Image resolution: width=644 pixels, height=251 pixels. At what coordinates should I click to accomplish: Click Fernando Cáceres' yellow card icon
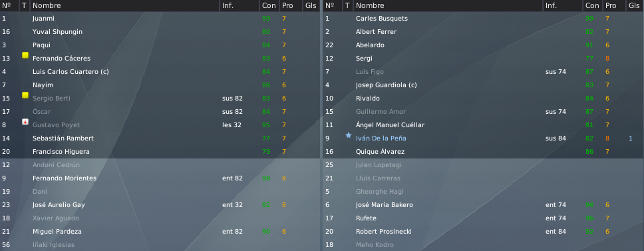tap(25, 55)
